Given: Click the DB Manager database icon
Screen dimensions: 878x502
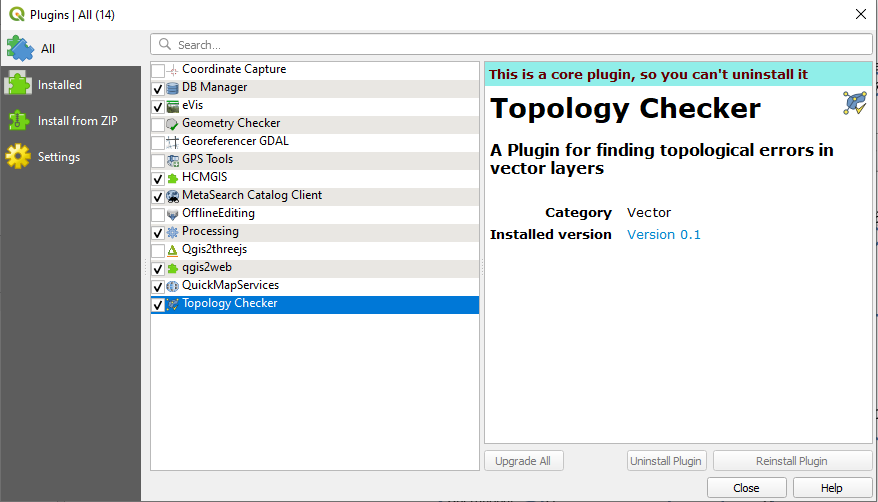Looking at the screenshot, I should 172,88.
